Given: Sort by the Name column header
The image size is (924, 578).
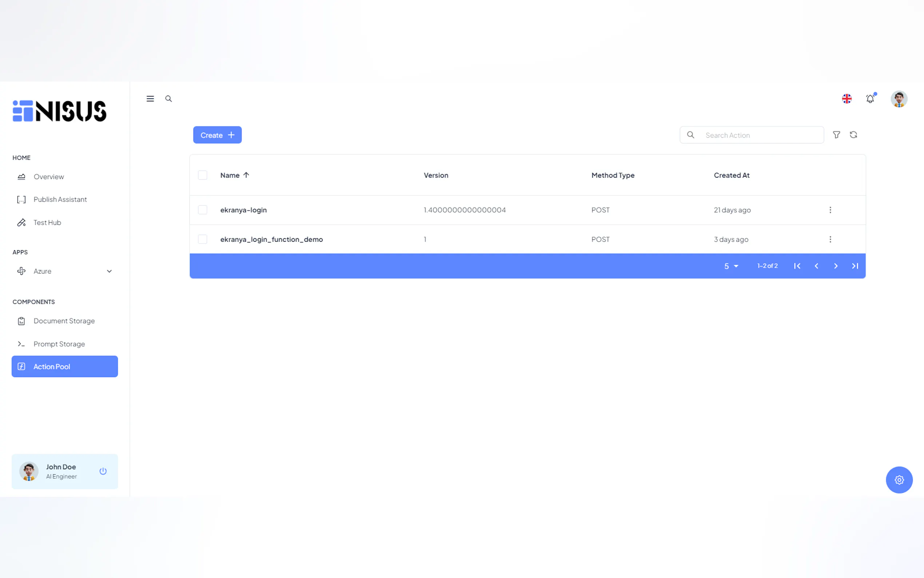Looking at the screenshot, I should [x=230, y=175].
